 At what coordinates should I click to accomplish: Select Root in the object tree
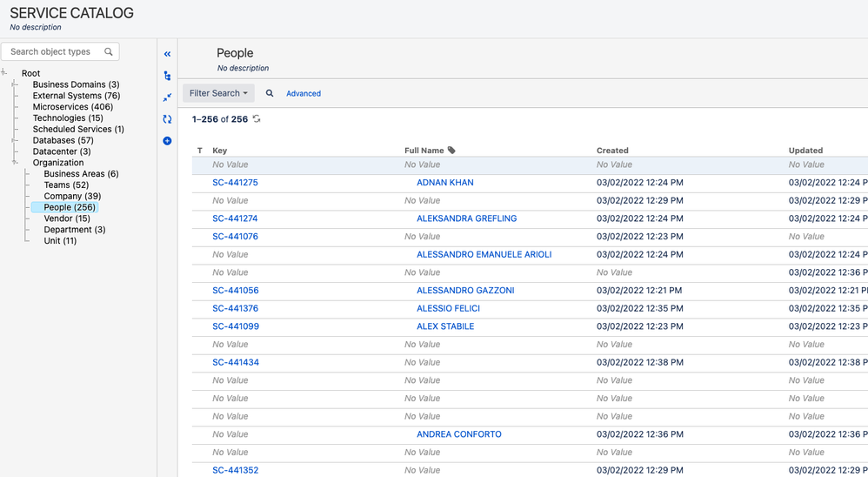tap(31, 73)
